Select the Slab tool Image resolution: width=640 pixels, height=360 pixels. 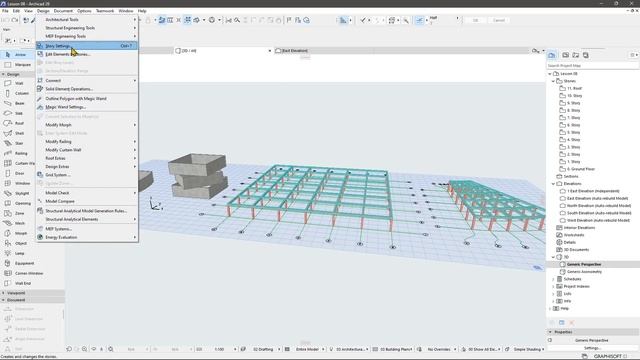click(18, 113)
